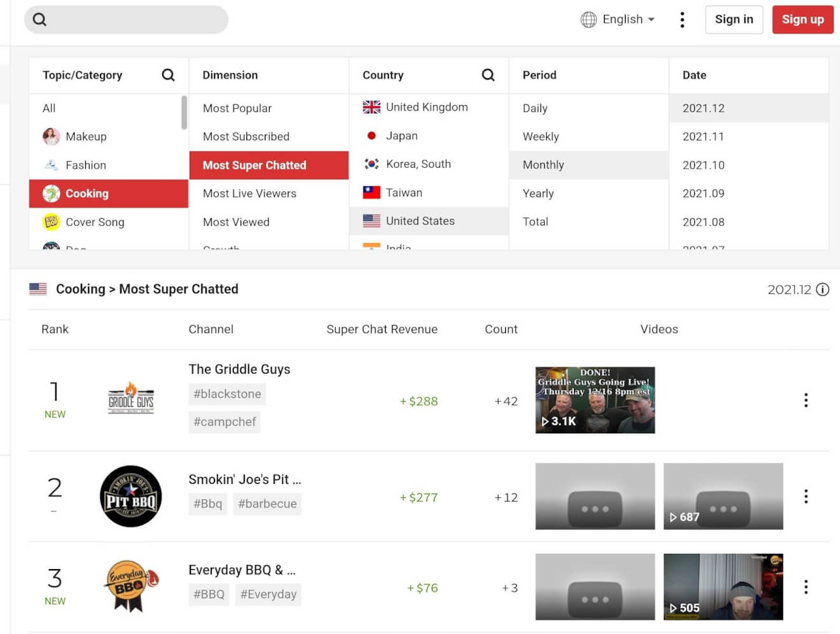This screenshot has width=840, height=634.
Task: Choose Monthly period
Action: [x=589, y=165]
